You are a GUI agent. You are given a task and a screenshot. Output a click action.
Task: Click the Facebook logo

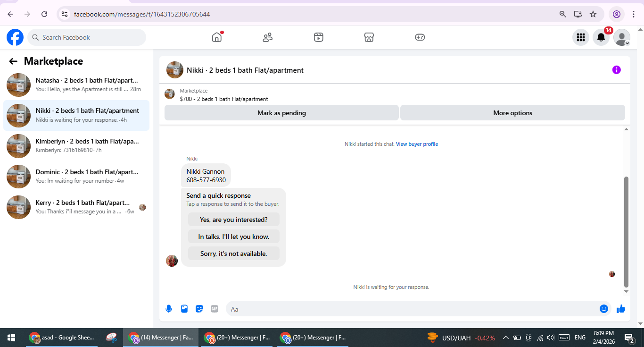pos(15,37)
